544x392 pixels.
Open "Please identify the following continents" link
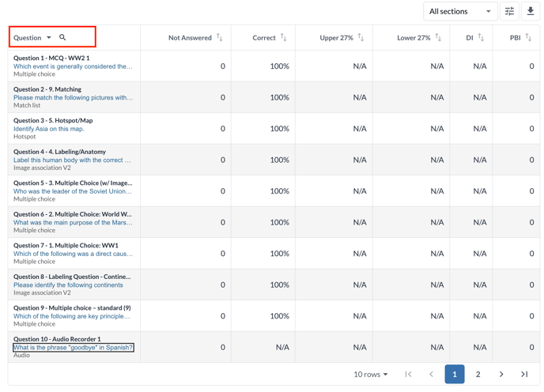click(x=68, y=285)
